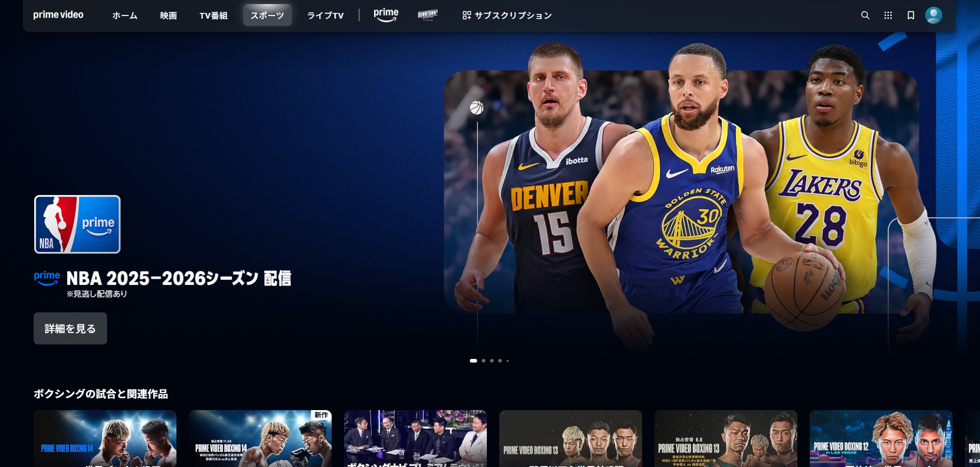The image size is (980, 467).
Task: Open the watchlist bookmark icon
Action: click(x=911, y=16)
